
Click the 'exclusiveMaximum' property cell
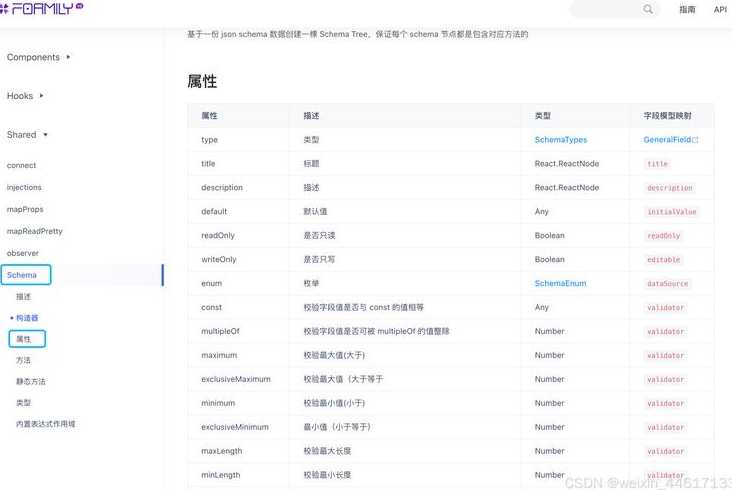pyautogui.click(x=239, y=379)
